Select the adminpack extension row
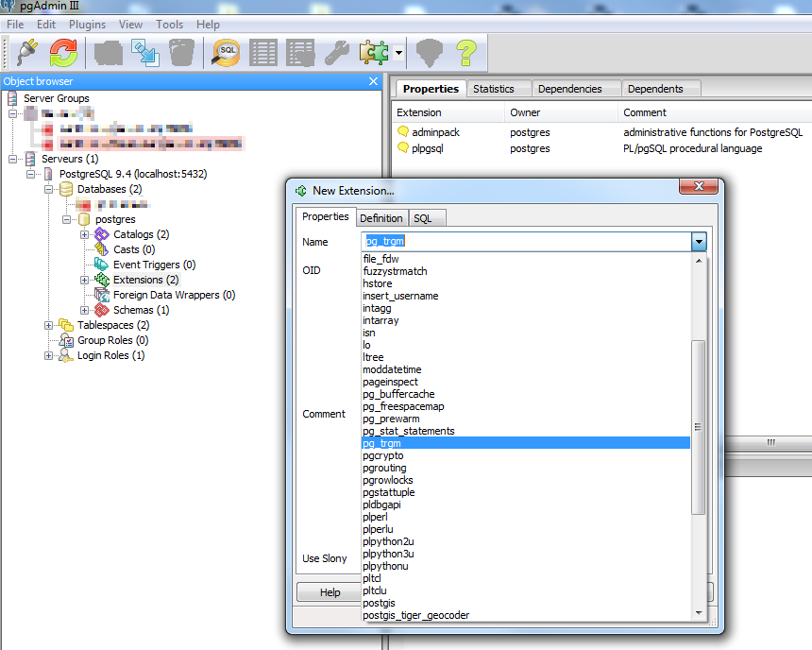812x650 pixels. coord(601,132)
